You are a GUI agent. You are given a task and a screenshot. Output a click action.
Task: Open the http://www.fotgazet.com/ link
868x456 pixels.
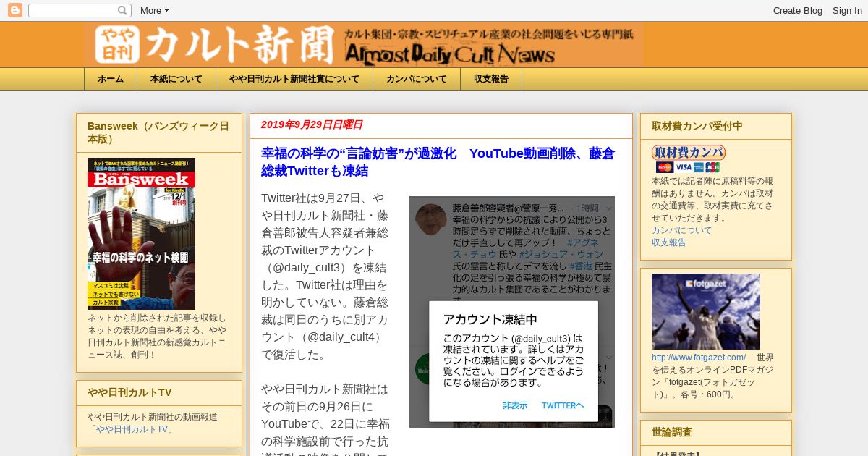click(x=699, y=358)
